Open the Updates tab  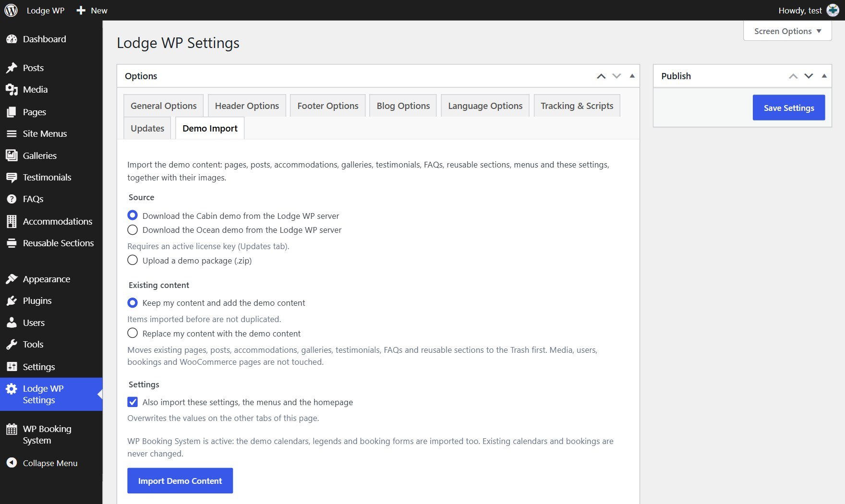pos(147,128)
